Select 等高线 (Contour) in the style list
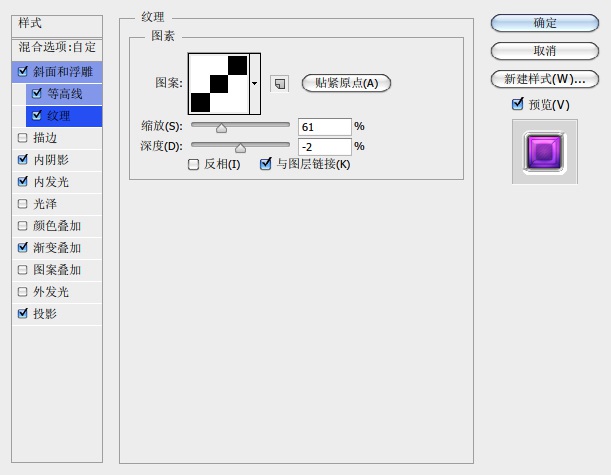Screen dimensions: 611x475 point(65,94)
